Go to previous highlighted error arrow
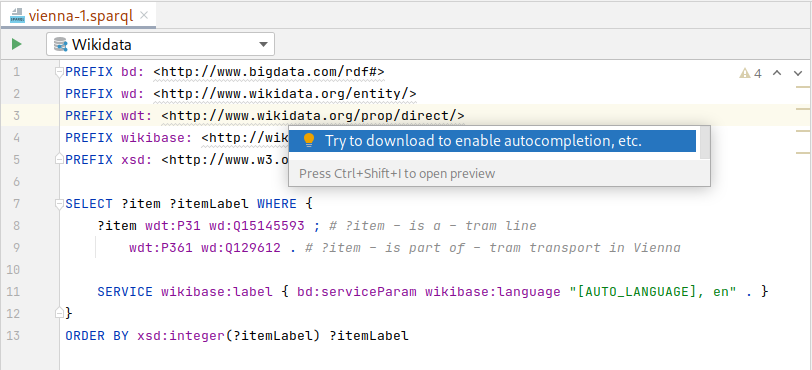Viewport: 812px width, 370px height. 777,73
